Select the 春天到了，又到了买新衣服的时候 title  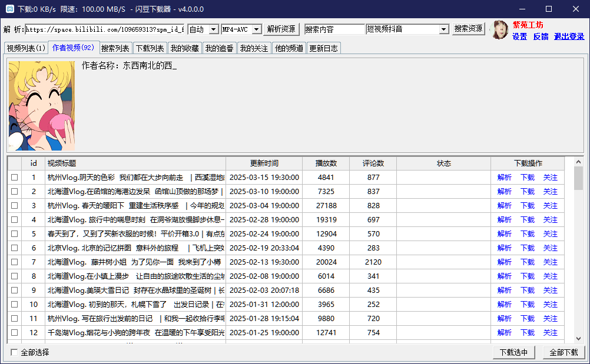tap(136, 233)
